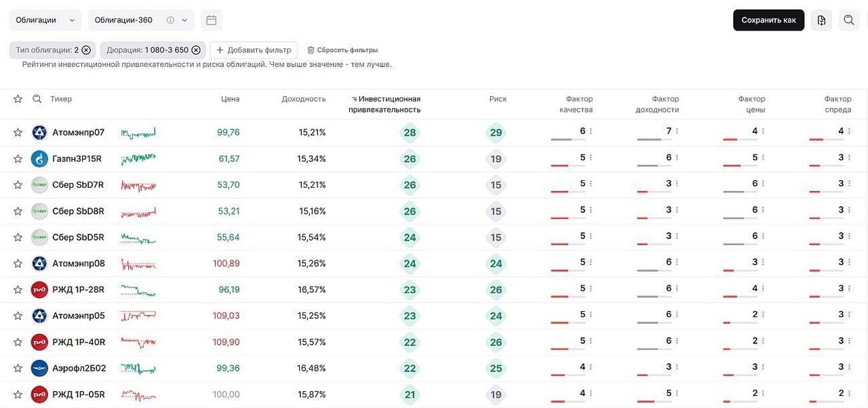The width and height of the screenshot is (868, 408).
Task: Open three-dot menu for Атомэнпр07 quality factor
Action: (x=591, y=131)
